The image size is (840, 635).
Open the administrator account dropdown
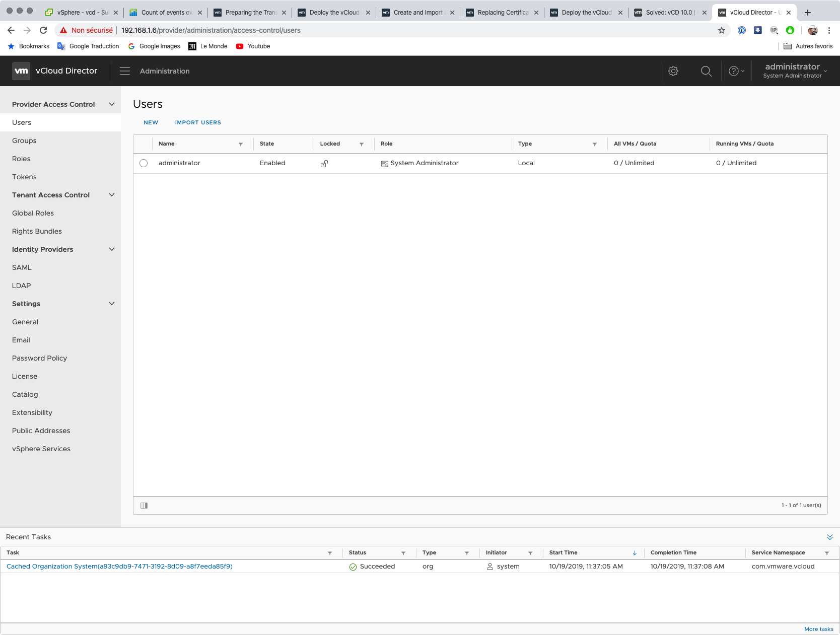coord(795,70)
